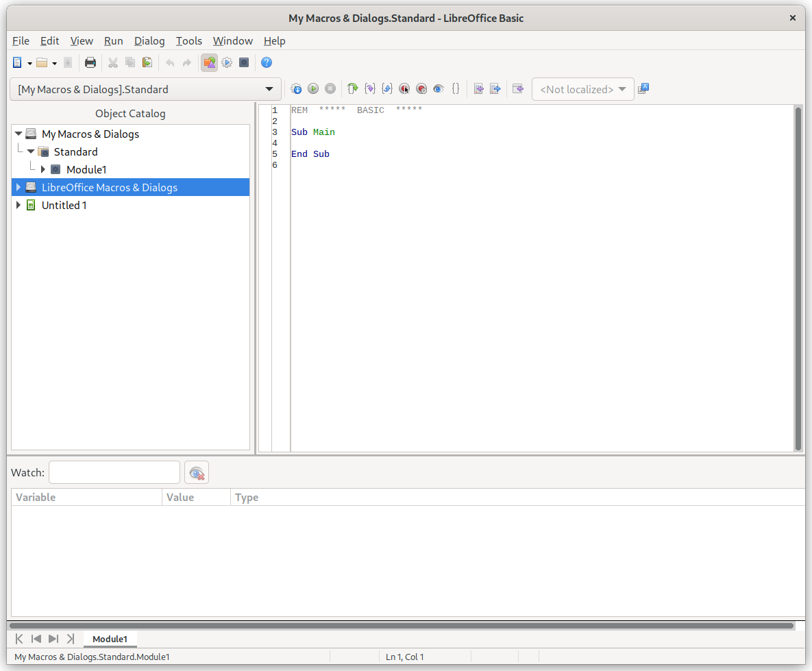812x671 pixels.
Task: Click the Procedure Step (step over) icon
Action: [353, 88]
